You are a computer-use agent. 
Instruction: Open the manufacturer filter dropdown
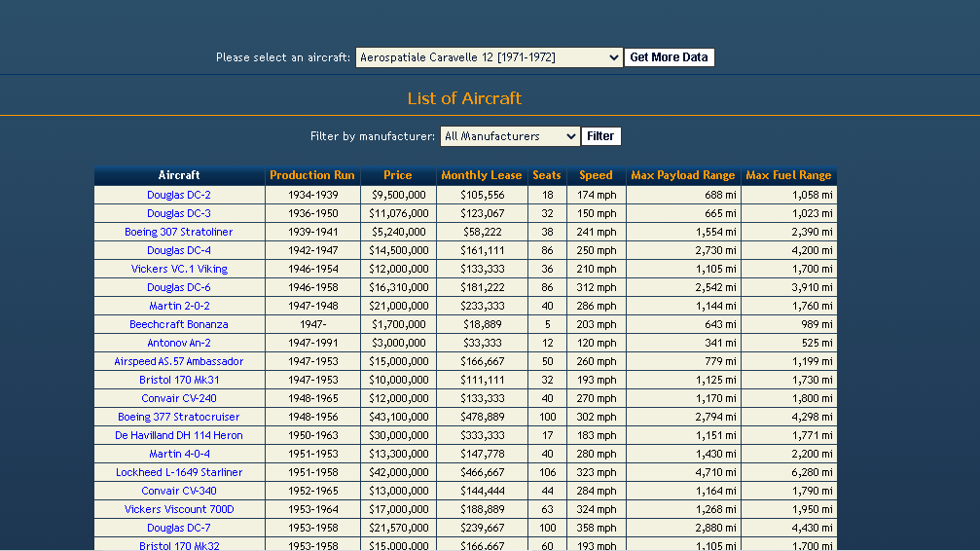click(510, 136)
